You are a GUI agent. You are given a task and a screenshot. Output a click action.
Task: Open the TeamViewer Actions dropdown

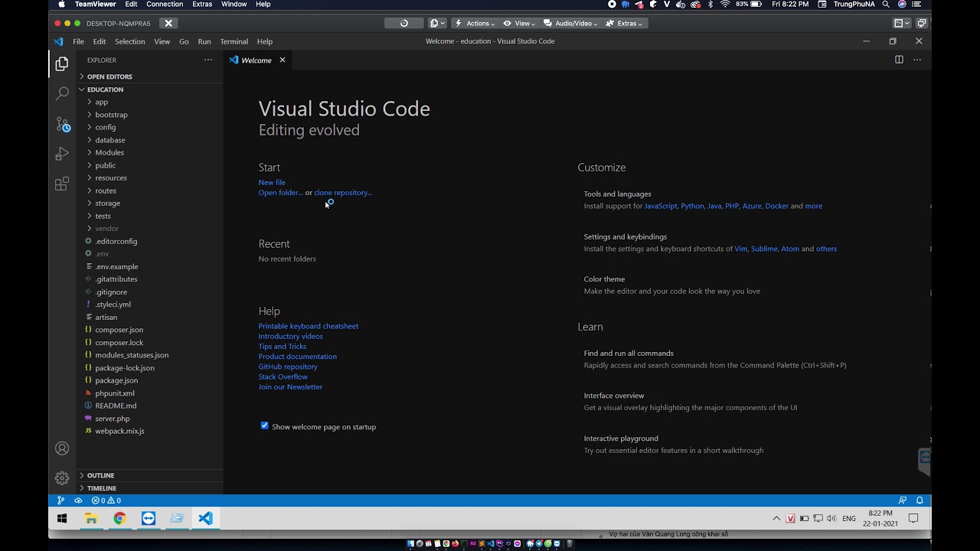(475, 23)
